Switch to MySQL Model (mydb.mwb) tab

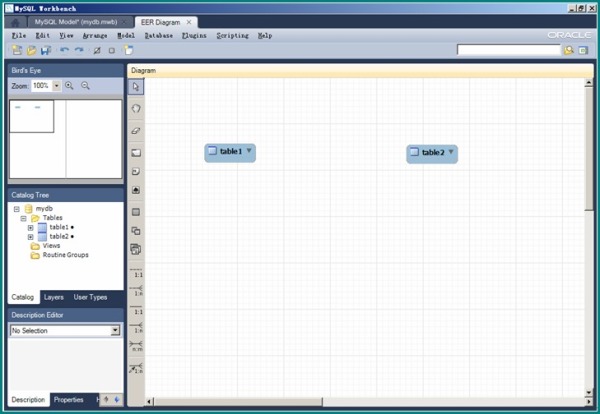pos(76,22)
